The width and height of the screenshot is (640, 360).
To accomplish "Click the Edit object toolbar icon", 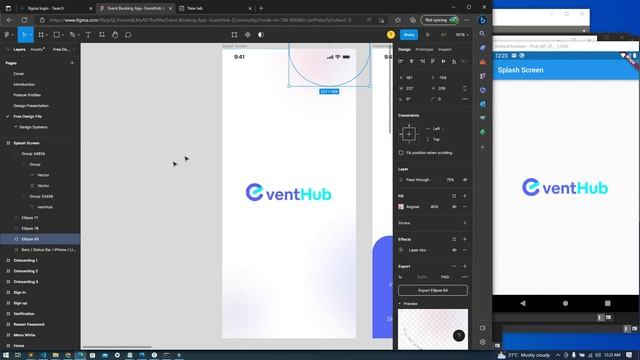I will click(234, 35).
